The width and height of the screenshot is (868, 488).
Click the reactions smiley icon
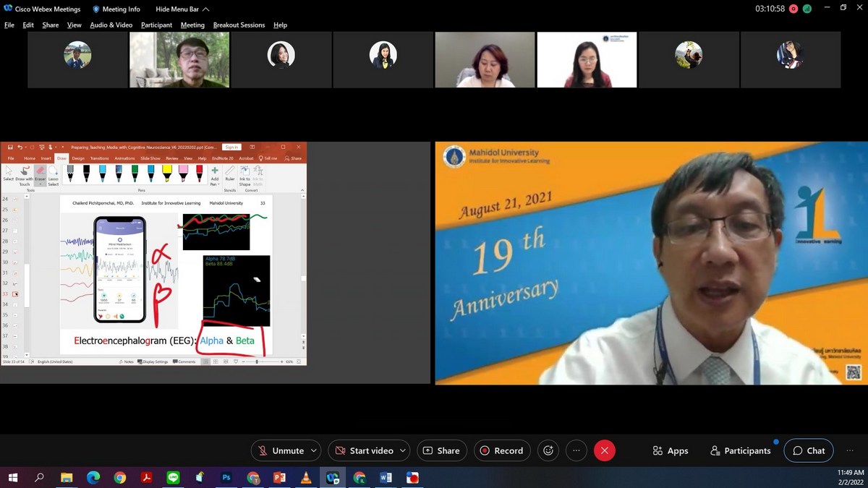click(548, 450)
